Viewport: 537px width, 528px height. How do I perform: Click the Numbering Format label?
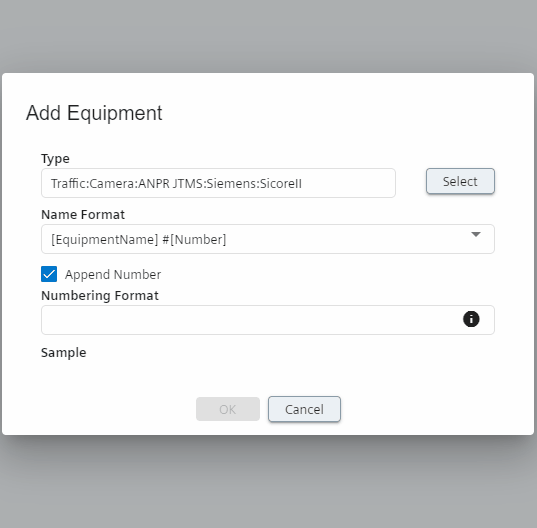point(100,296)
